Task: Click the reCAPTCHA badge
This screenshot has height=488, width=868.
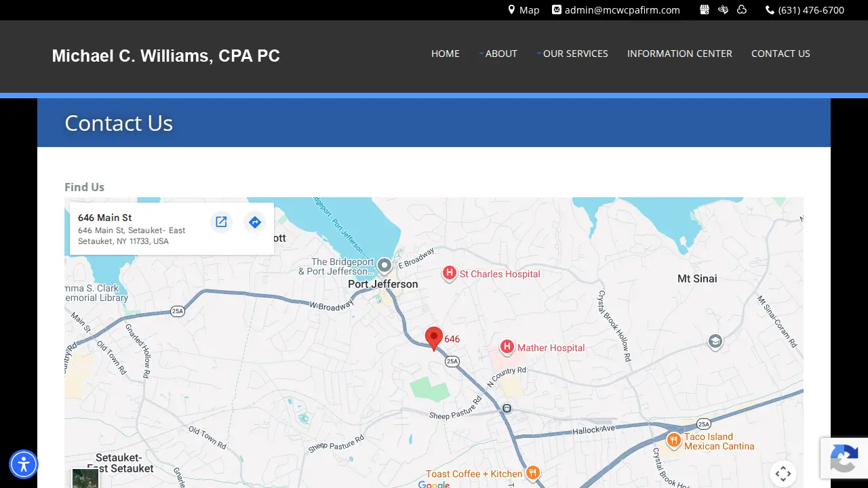Action: (844, 458)
